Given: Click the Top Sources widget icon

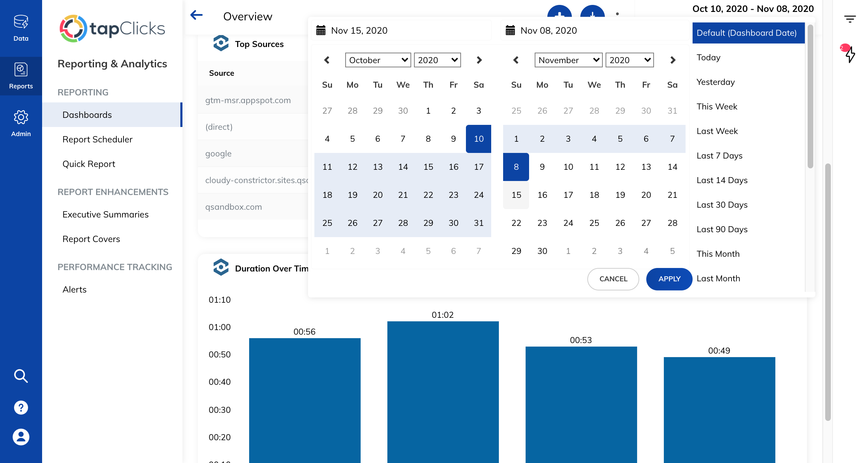Looking at the screenshot, I should point(221,43).
